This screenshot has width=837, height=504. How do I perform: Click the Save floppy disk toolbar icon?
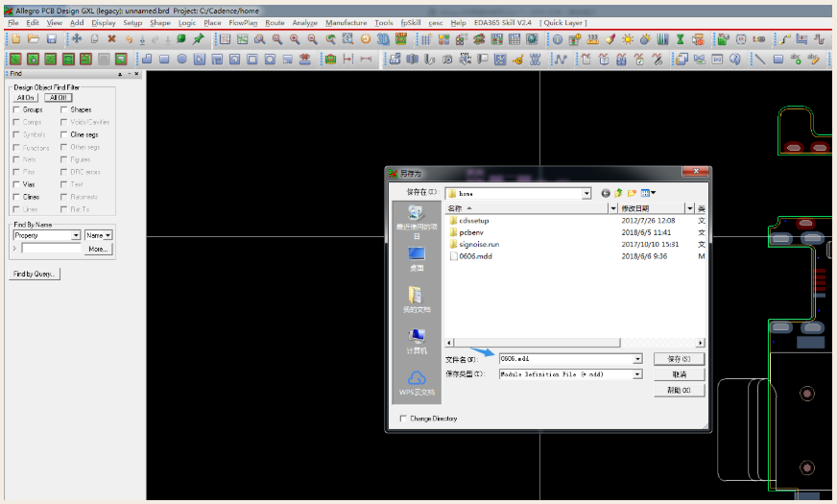point(51,39)
